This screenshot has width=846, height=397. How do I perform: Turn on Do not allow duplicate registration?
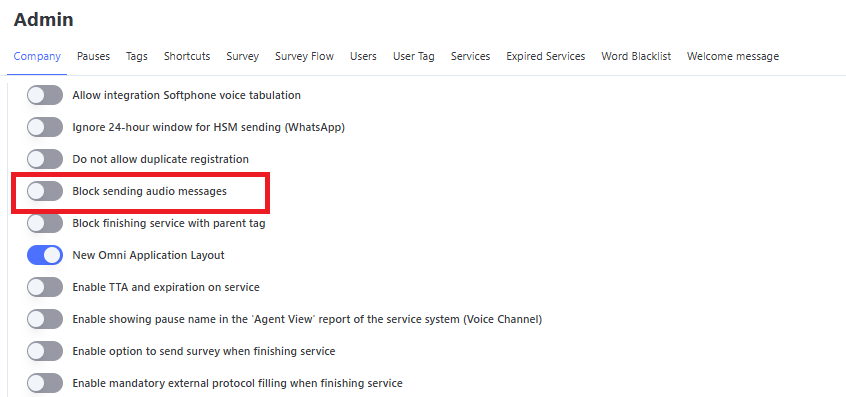click(x=45, y=159)
